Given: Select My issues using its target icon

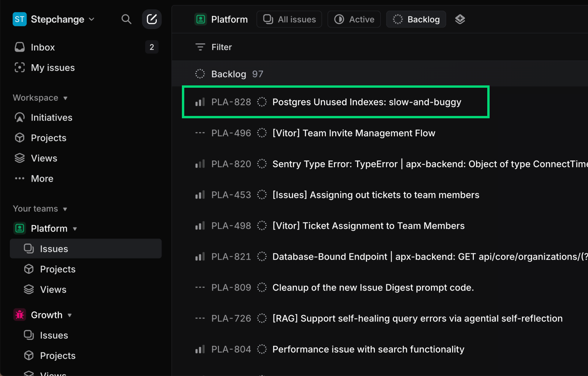Looking at the screenshot, I should click(20, 67).
